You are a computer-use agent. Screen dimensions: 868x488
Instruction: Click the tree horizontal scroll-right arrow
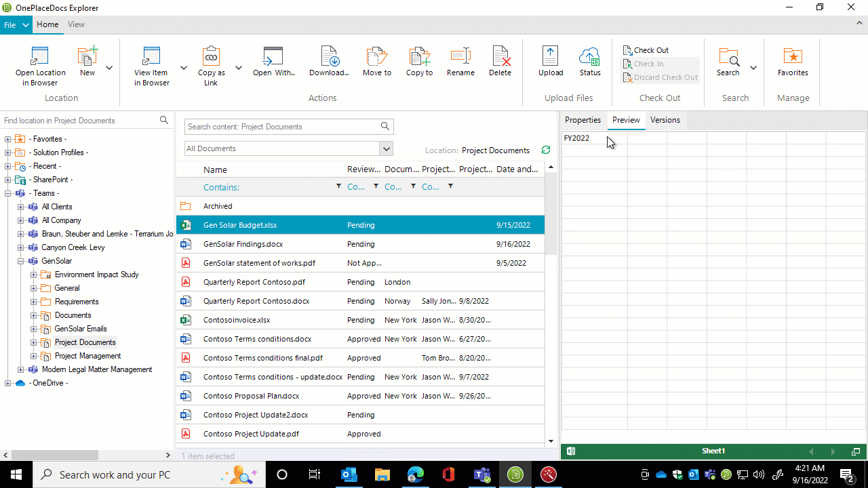pyautogui.click(x=168, y=455)
